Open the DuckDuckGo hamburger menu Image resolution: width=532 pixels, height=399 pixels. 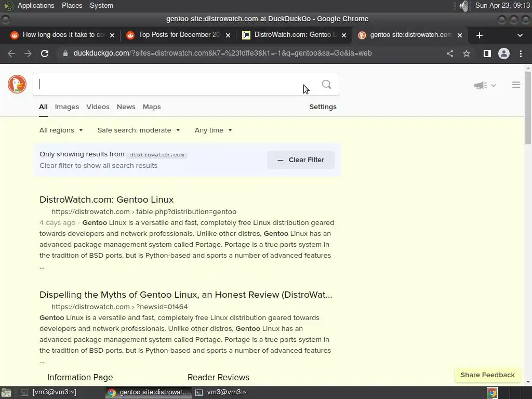click(x=516, y=85)
